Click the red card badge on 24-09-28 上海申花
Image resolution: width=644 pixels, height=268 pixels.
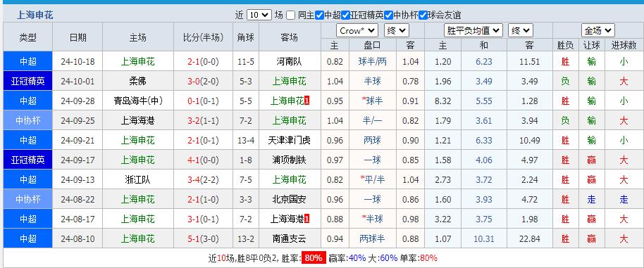point(306,101)
